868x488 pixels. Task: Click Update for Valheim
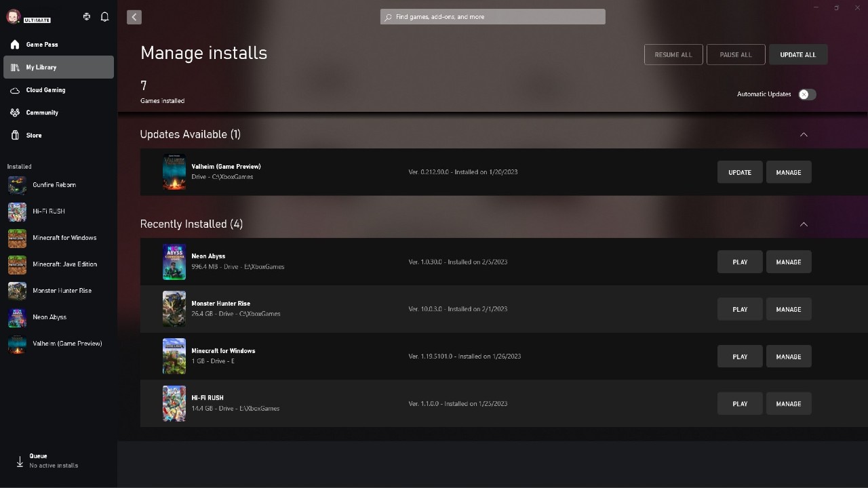pyautogui.click(x=740, y=172)
